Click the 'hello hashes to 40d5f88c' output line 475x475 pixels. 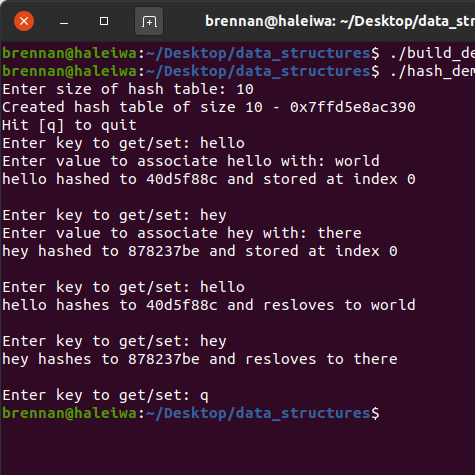click(209, 305)
